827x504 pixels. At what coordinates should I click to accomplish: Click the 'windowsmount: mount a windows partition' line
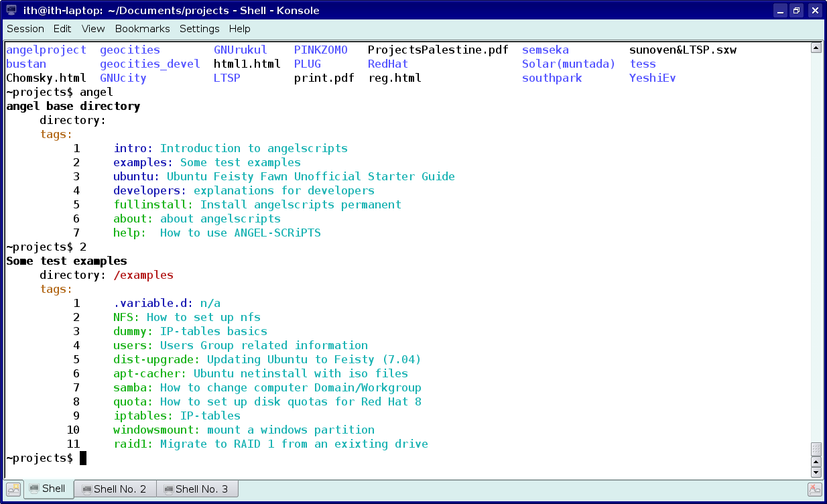244,430
